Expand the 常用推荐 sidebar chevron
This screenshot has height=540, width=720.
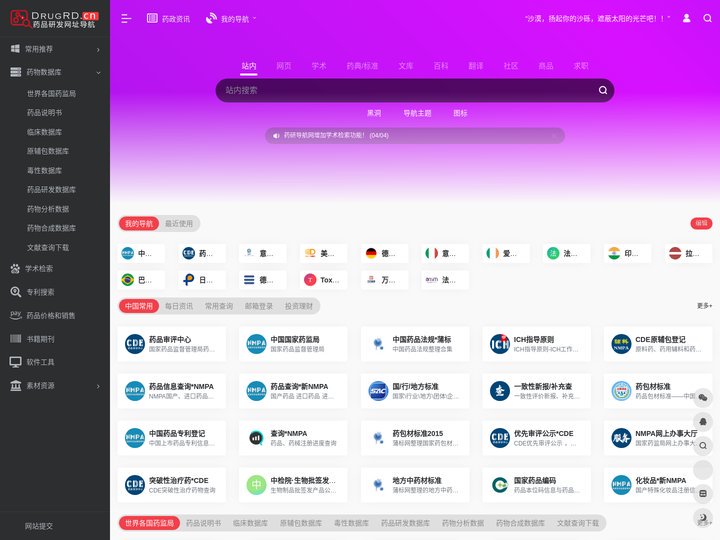pos(98,50)
